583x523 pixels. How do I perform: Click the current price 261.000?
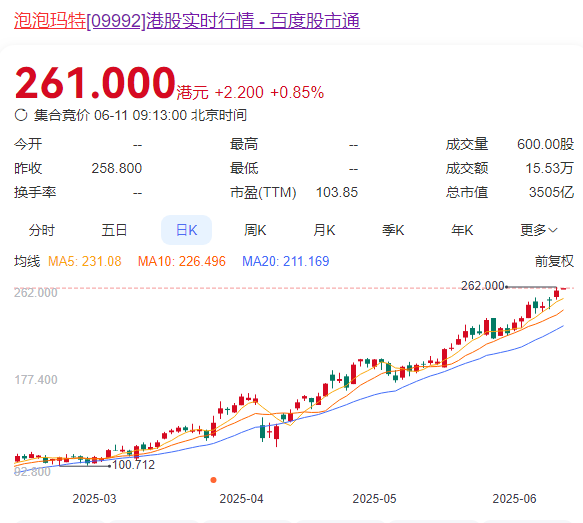pos(95,83)
